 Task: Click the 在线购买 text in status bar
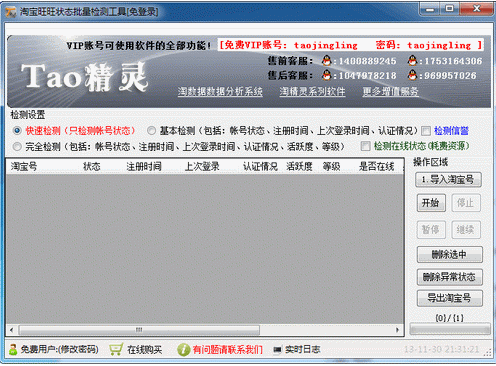click(145, 349)
